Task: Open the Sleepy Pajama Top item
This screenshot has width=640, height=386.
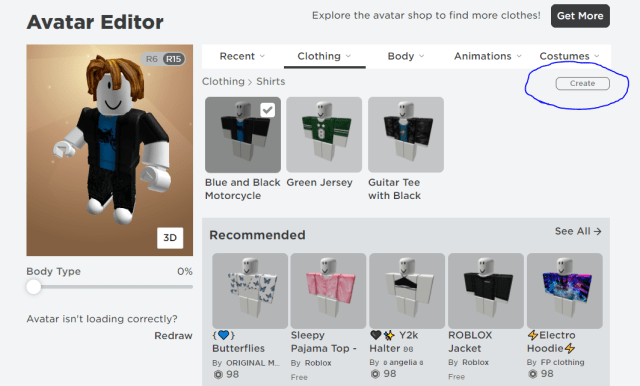Action: click(x=328, y=291)
